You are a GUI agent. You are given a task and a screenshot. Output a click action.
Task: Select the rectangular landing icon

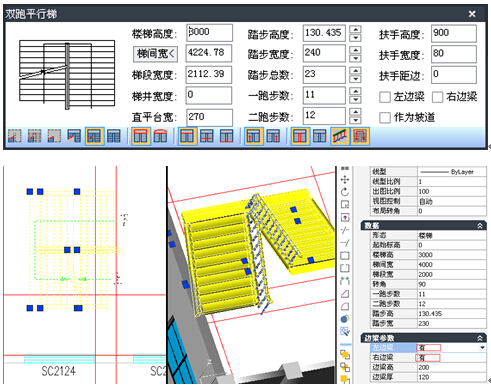pyautogui.click(x=140, y=136)
